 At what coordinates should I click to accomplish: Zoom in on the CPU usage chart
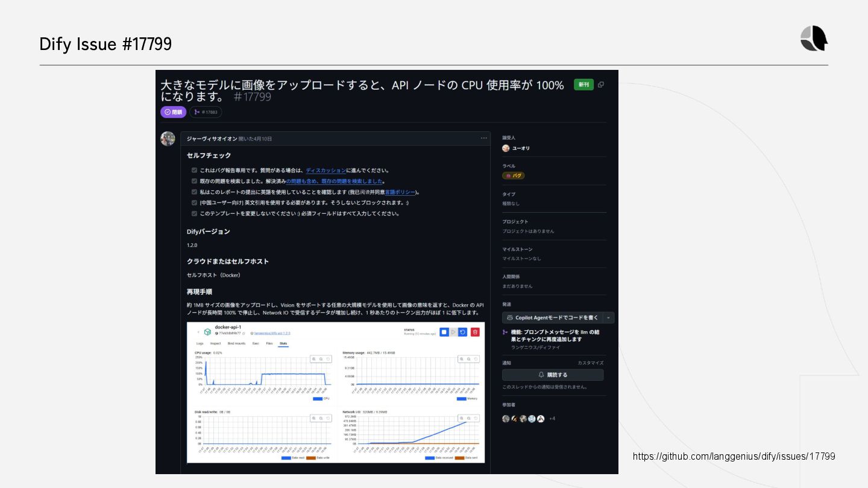[313, 359]
